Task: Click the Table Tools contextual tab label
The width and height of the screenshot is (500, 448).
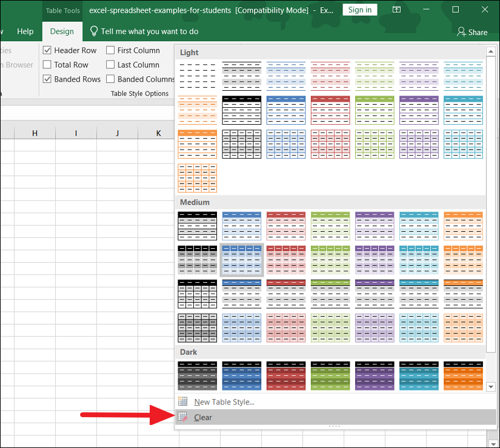Action: [x=62, y=10]
